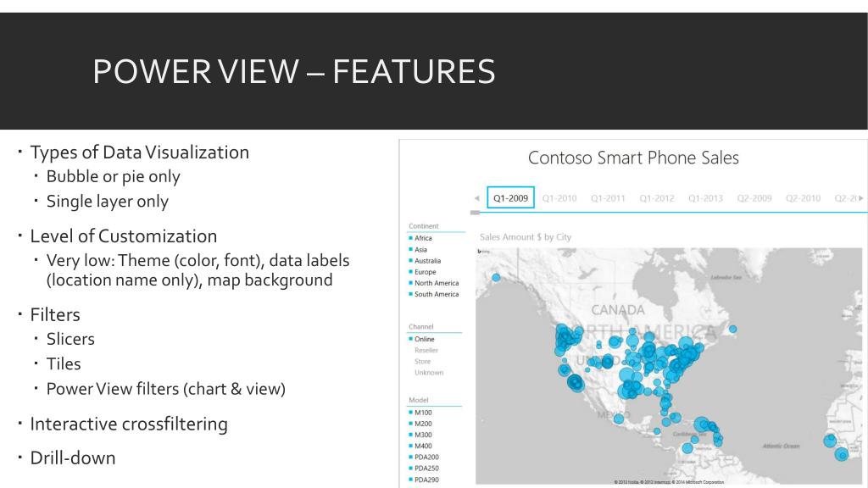The width and height of the screenshot is (868, 488).
Task: Click the Slicers bullet
Action: pos(70,339)
